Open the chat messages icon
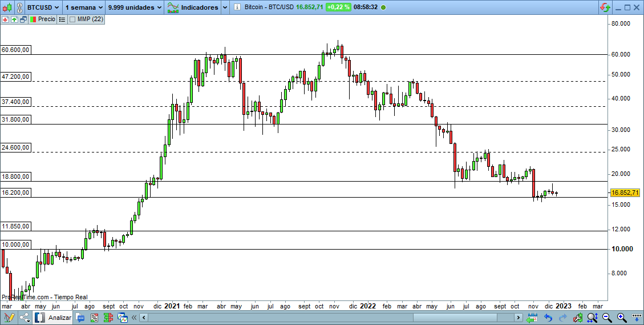 80,317
